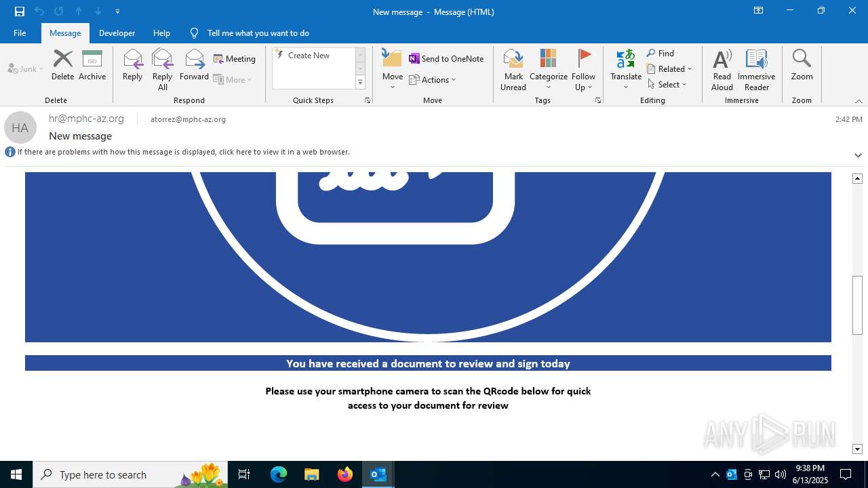868x488 pixels.
Task: Show hidden system tray icons
Action: 715,474
